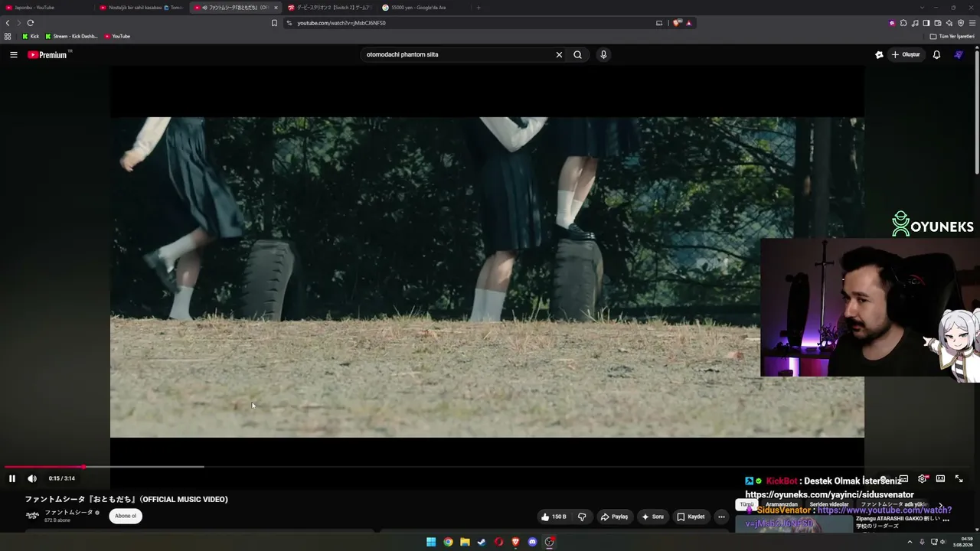Open the ファントムシータ channel name link
Image resolution: width=980 pixels, height=551 pixels.
click(68, 512)
